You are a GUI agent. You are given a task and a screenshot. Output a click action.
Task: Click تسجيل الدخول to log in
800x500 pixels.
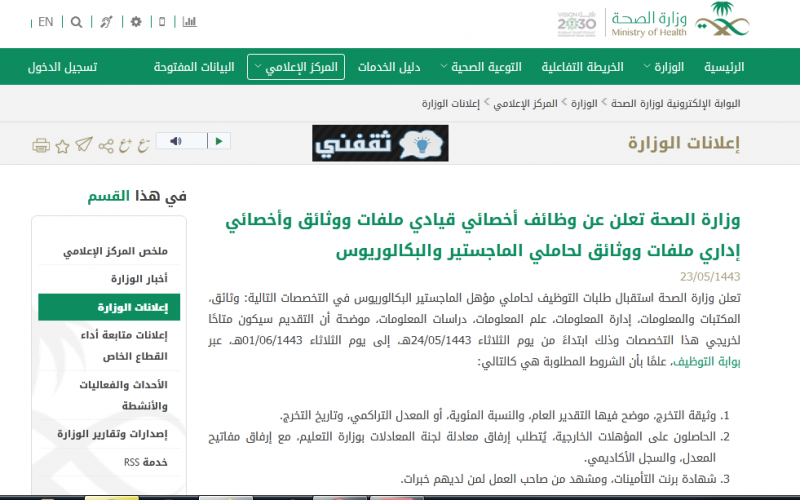[62, 67]
